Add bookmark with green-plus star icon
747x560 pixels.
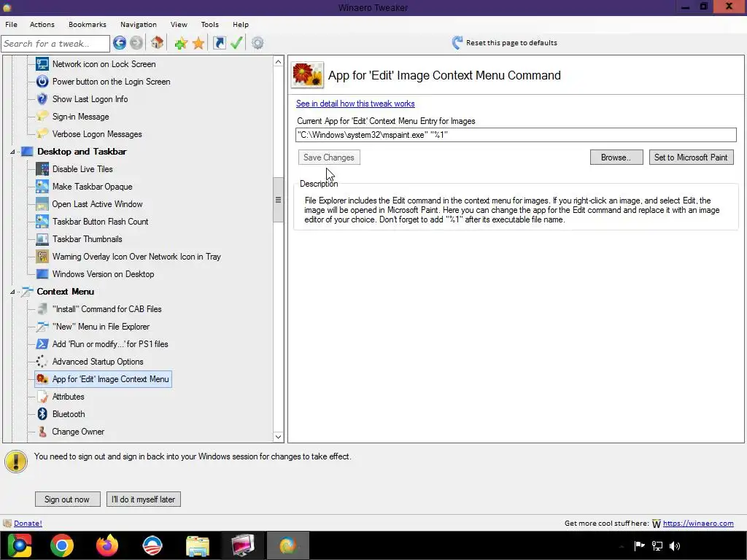[181, 43]
